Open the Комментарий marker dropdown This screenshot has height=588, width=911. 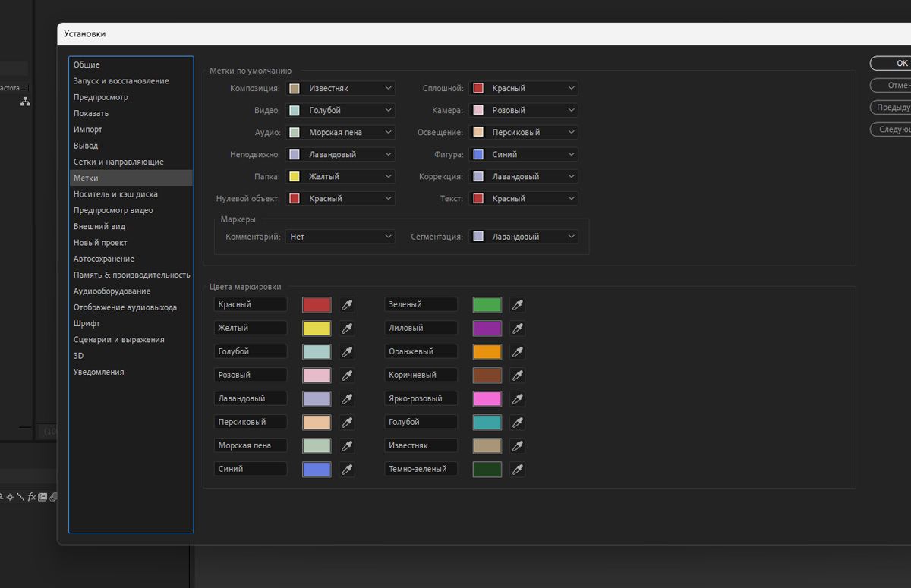click(340, 237)
